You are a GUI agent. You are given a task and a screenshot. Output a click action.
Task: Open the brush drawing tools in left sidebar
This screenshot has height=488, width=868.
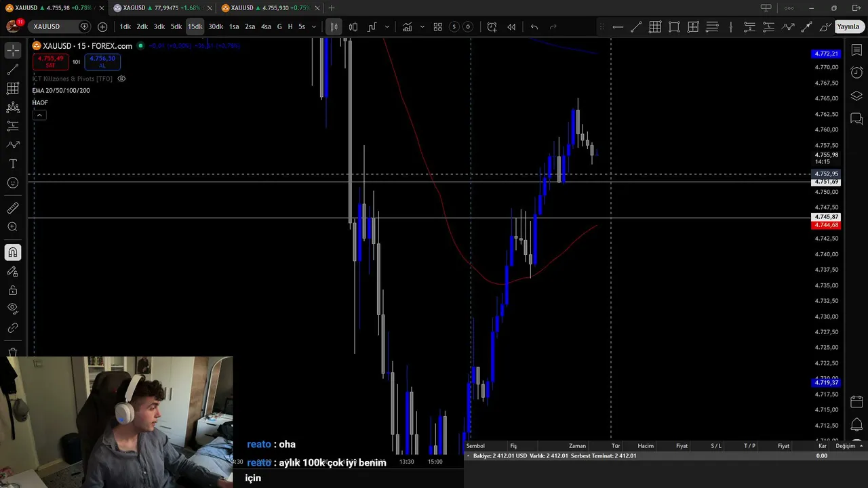point(13,145)
